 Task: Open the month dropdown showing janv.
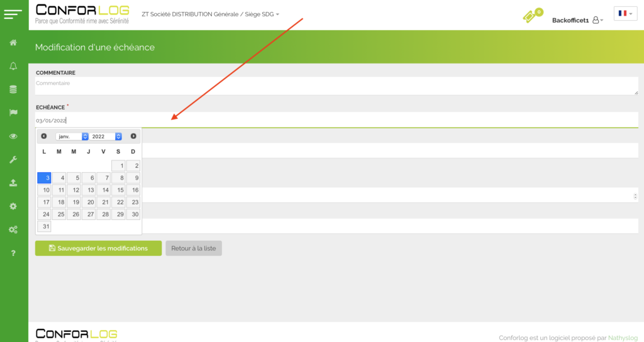pyautogui.click(x=72, y=136)
